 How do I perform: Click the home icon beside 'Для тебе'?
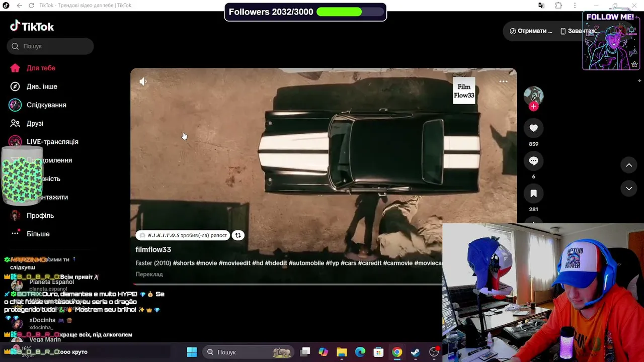click(x=15, y=68)
